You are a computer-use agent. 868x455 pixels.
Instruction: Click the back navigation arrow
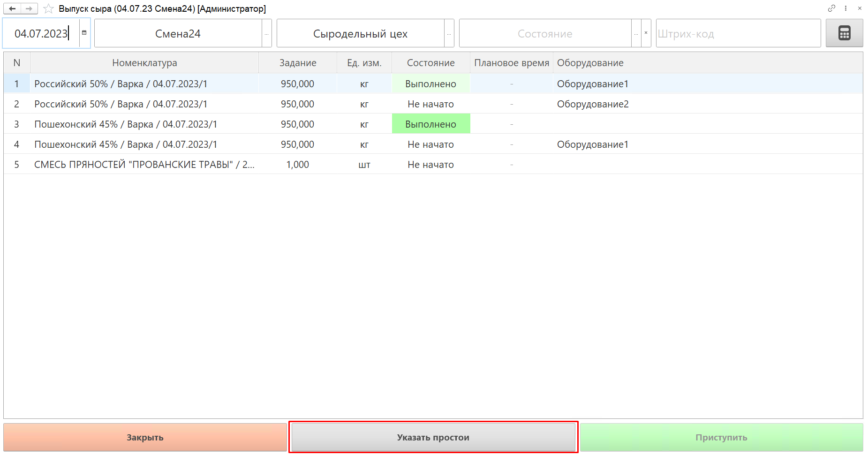click(x=12, y=8)
